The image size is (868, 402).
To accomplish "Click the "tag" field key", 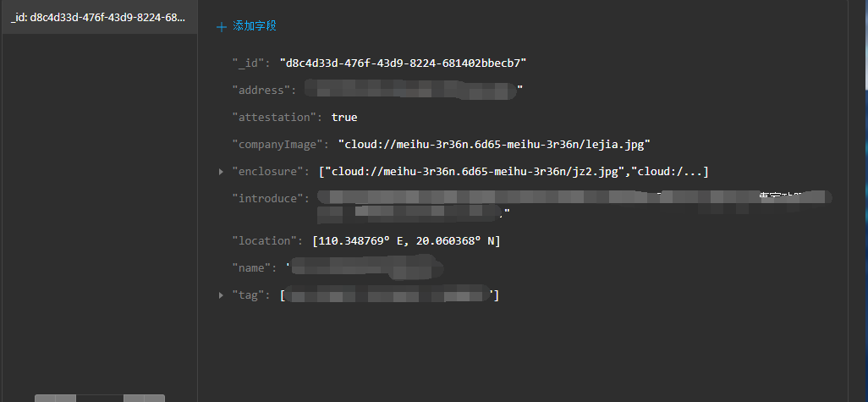I will pyautogui.click(x=250, y=295).
